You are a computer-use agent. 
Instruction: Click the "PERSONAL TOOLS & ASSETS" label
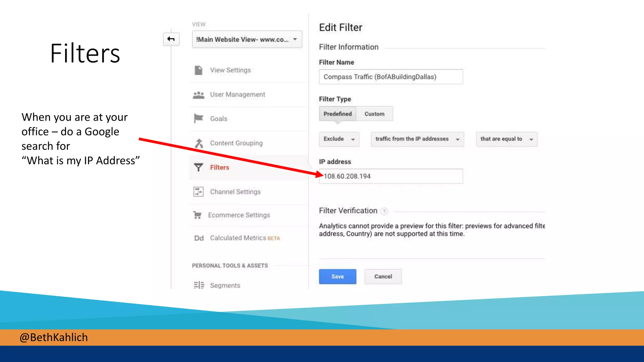pyautogui.click(x=230, y=266)
